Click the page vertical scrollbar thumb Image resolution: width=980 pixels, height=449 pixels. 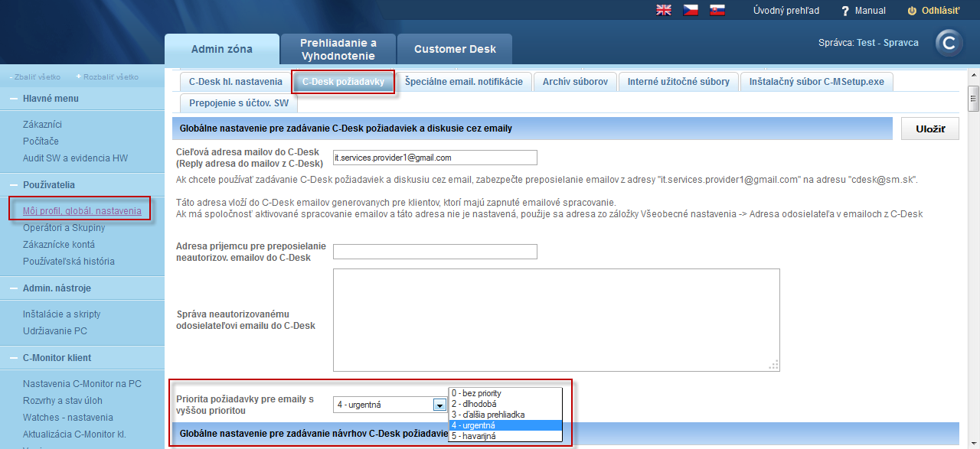tap(974, 99)
